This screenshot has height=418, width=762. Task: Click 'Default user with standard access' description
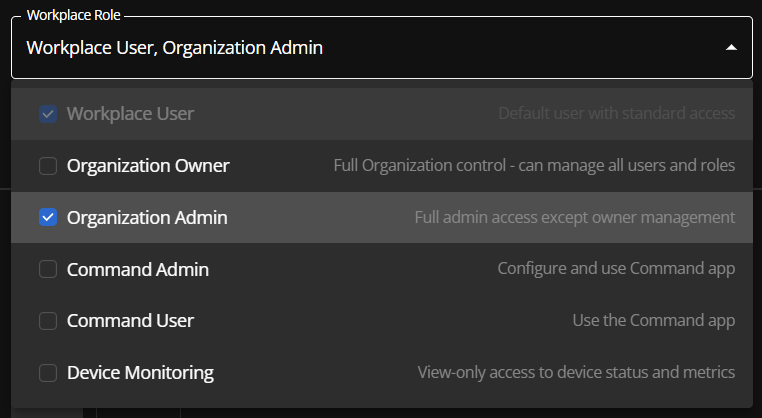(617, 113)
